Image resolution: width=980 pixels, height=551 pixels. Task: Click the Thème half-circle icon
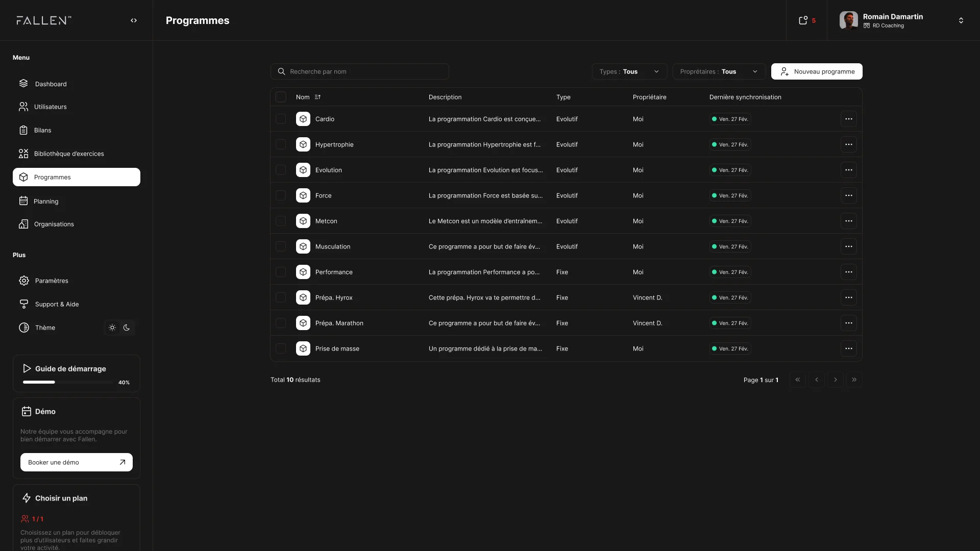24,328
